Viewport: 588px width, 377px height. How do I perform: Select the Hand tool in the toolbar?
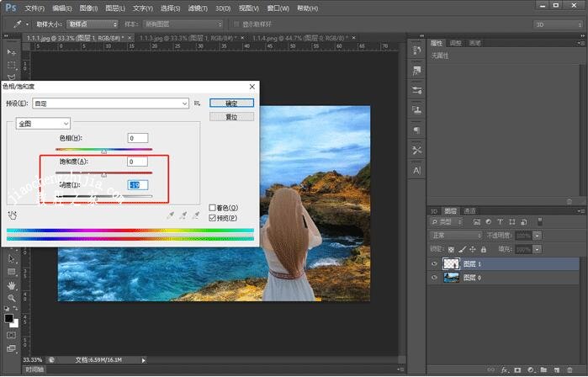pos(12,285)
